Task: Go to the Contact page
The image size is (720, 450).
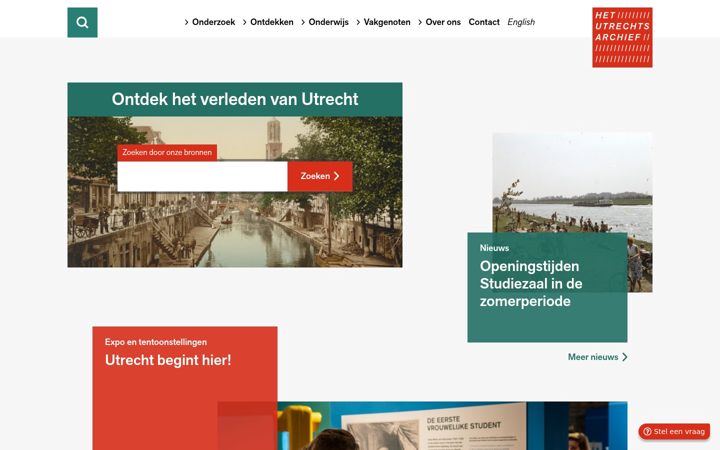Action: (x=484, y=22)
